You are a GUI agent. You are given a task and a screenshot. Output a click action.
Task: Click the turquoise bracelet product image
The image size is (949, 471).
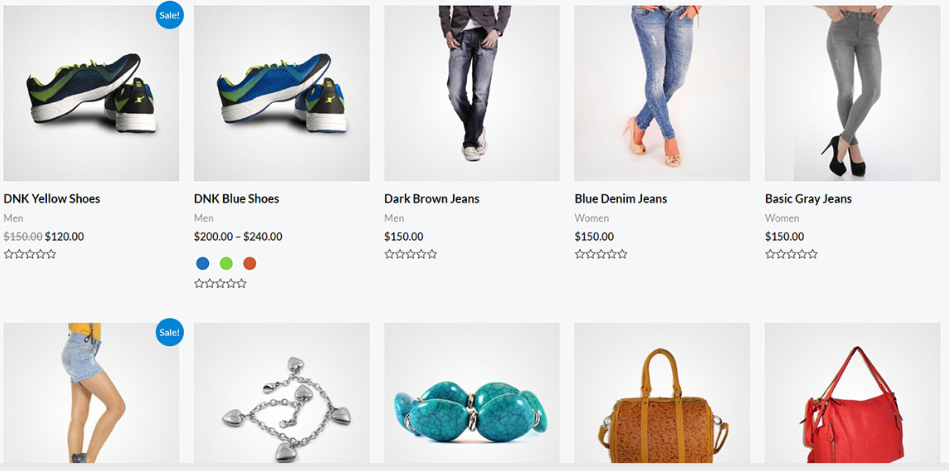471,393
